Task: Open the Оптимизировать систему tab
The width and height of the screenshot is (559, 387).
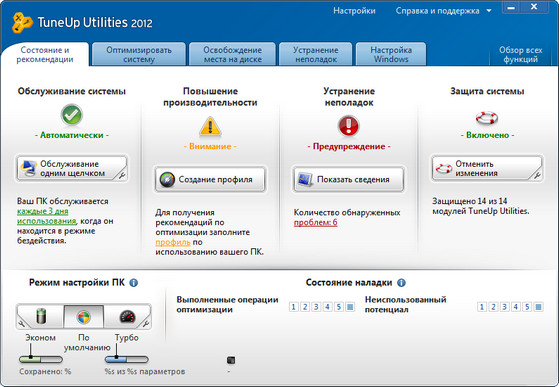Action: (x=139, y=55)
